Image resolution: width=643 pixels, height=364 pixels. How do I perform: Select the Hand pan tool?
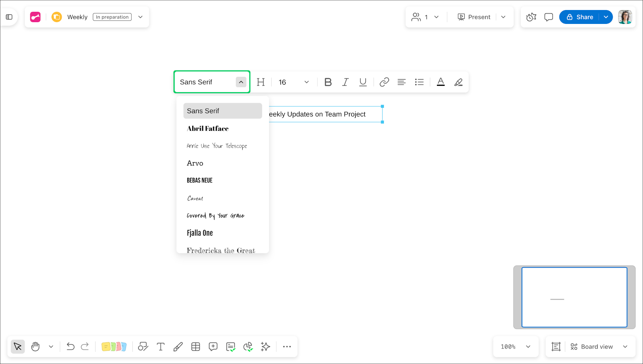coord(35,346)
